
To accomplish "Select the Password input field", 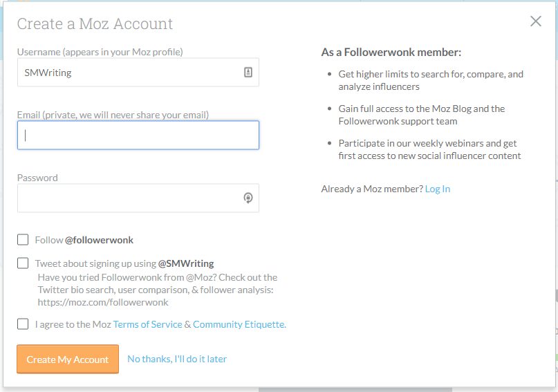I will 128,198.
